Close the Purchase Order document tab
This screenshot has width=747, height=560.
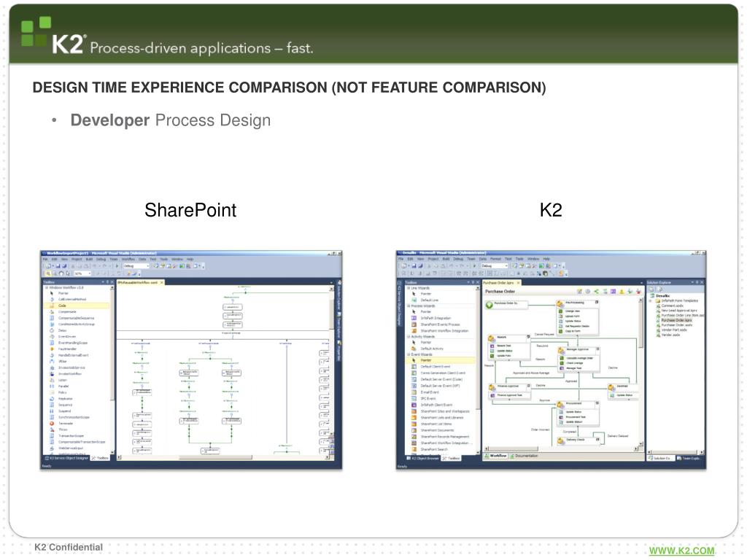[519, 283]
